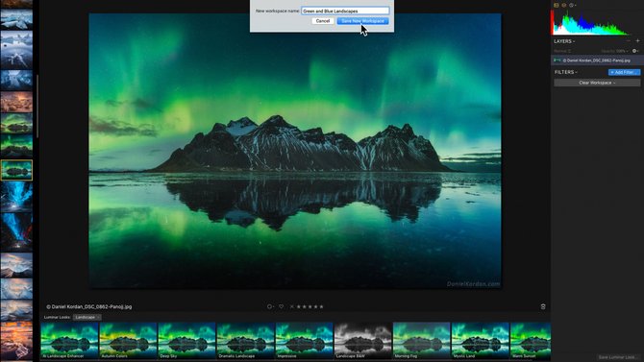Set rating to one star

[299, 306]
